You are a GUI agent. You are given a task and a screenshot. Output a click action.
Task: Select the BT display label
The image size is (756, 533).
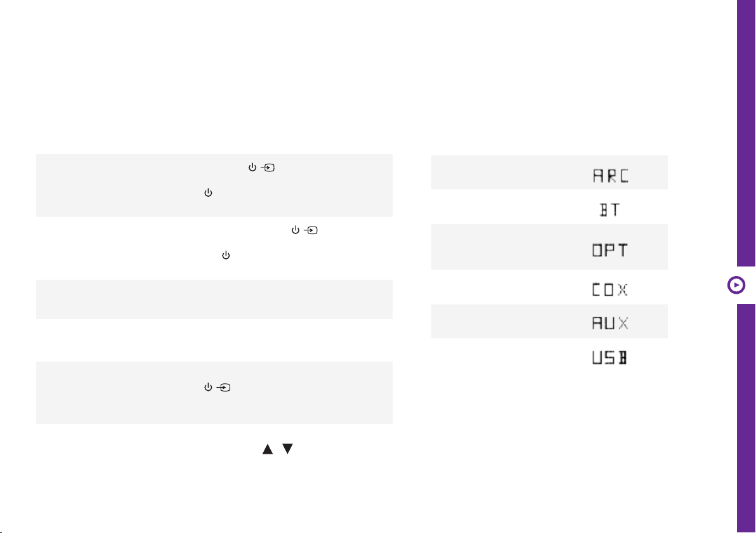[610, 210]
